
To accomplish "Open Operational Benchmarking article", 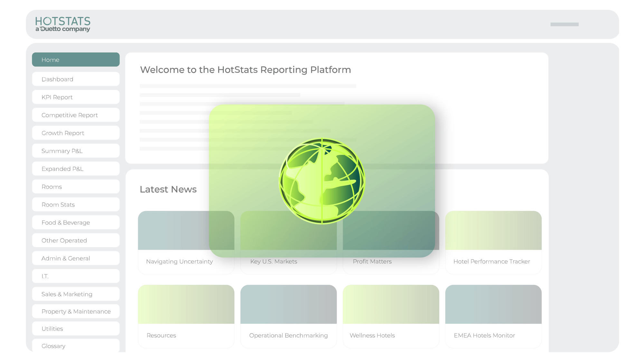I will click(x=288, y=335).
